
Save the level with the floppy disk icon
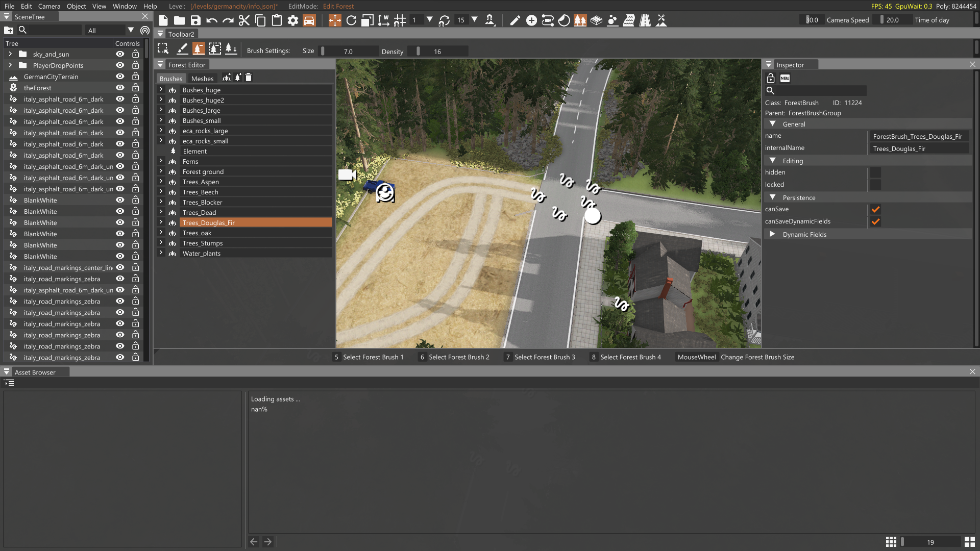pos(195,20)
